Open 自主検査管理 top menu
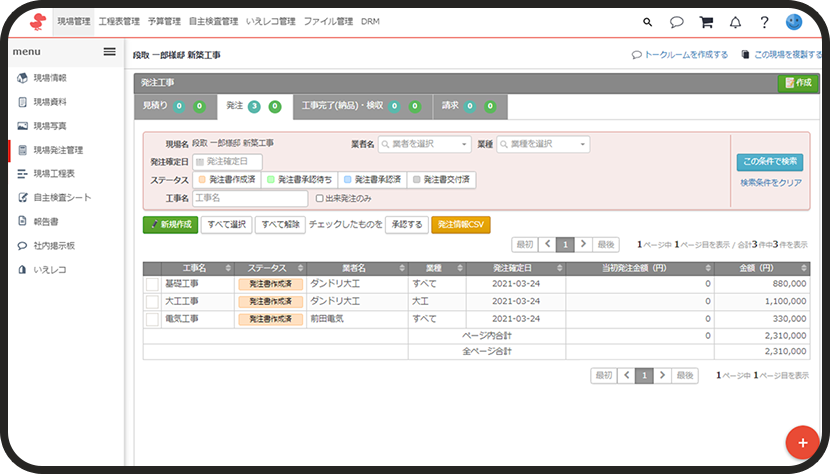This screenshot has width=830, height=474. 213,22
